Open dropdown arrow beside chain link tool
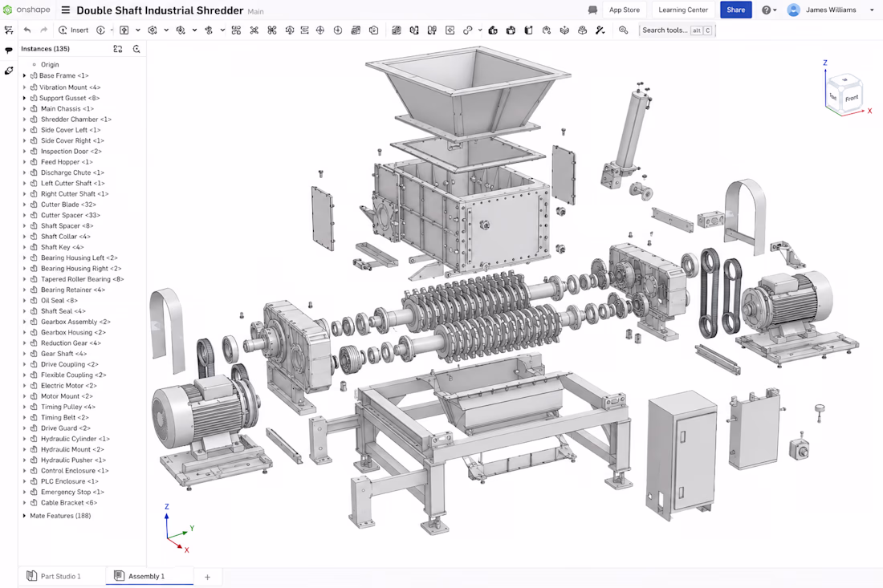This screenshot has height=588, width=883. tap(480, 30)
